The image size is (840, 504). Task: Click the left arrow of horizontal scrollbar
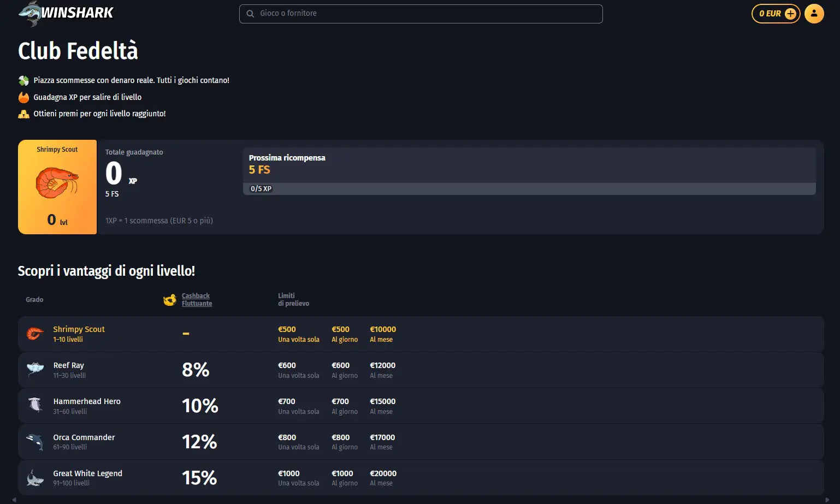pos(14,500)
